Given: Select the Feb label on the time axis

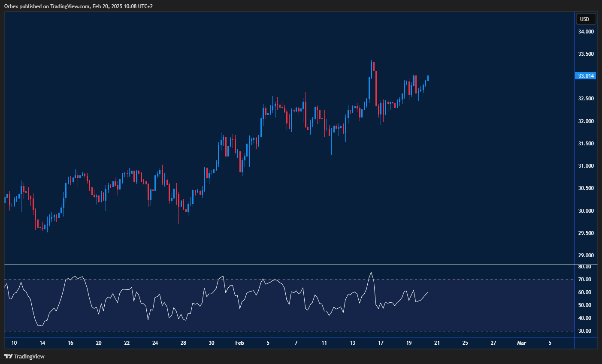Looking at the screenshot, I should pos(239,343).
